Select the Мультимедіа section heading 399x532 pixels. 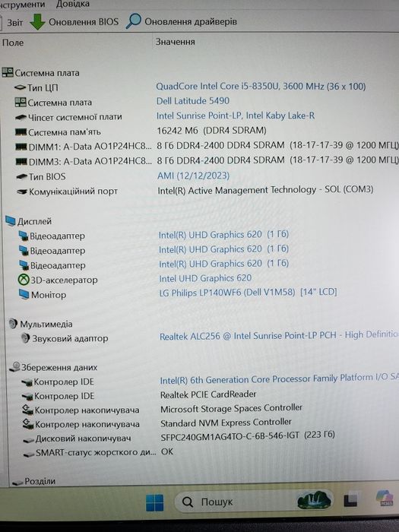[x=46, y=325]
